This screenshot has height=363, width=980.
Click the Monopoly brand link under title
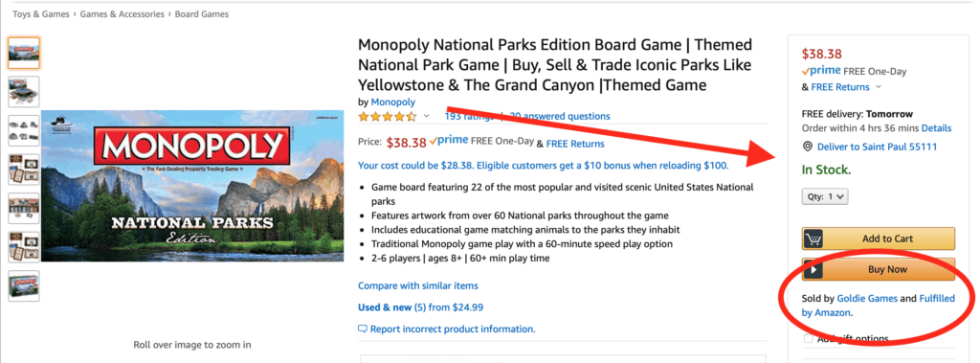pos(393,102)
